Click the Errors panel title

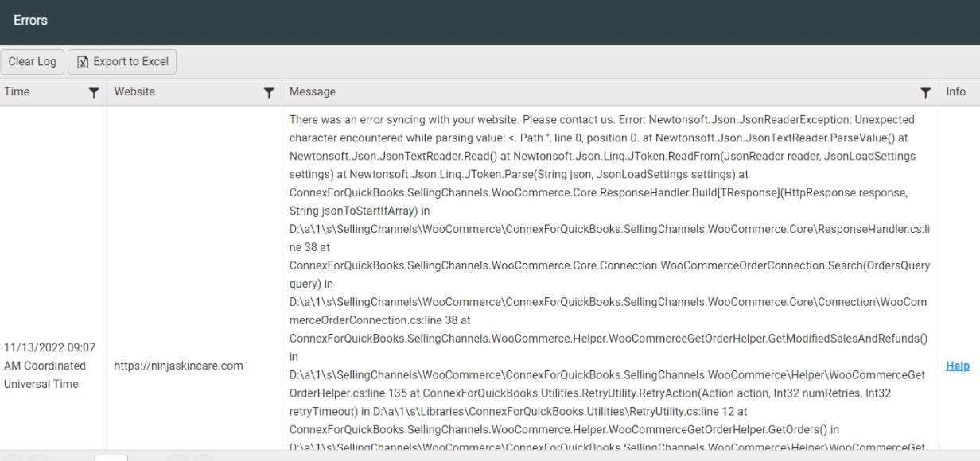click(x=30, y=21)
